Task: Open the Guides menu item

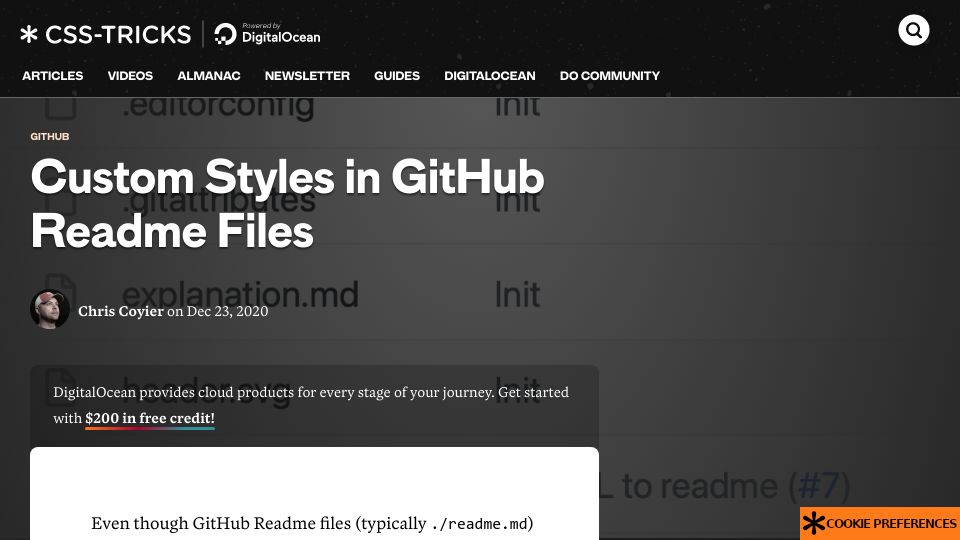Action: click(397, 76)
